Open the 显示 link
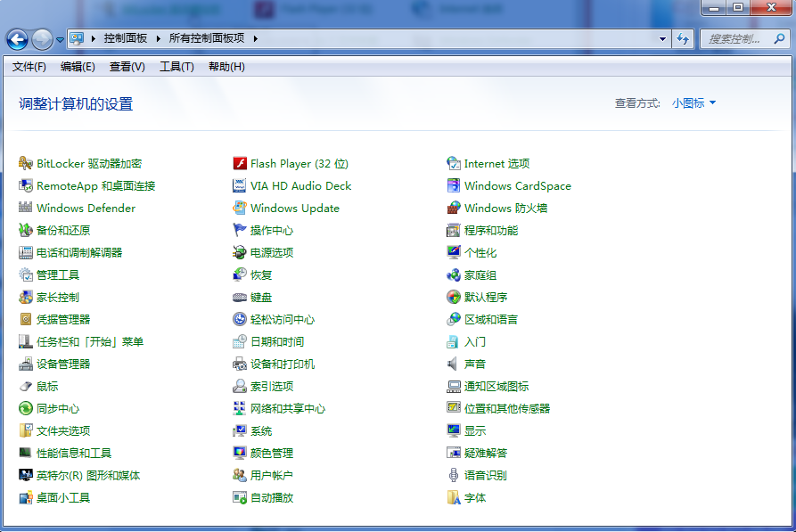 tap(475, 431)
